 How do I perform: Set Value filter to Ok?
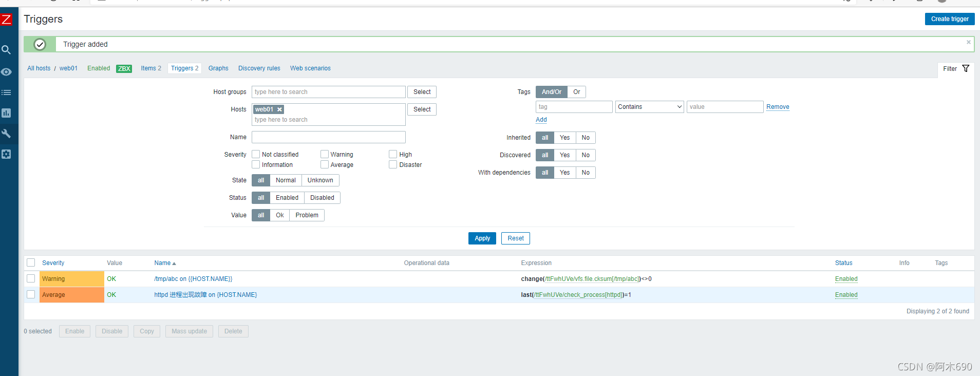[x=280, y=215]
